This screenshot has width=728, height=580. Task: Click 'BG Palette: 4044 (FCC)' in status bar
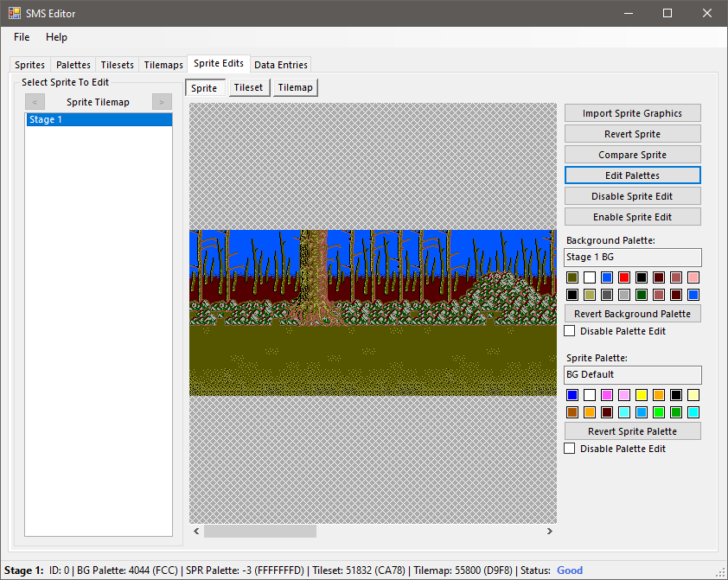[127, 570]
